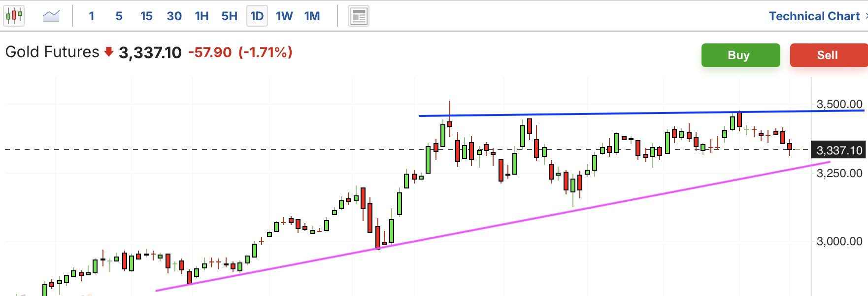Switch to candlestick chart type icon
The height and width of the screenshot is (296, 868).
tap(14, 16)
